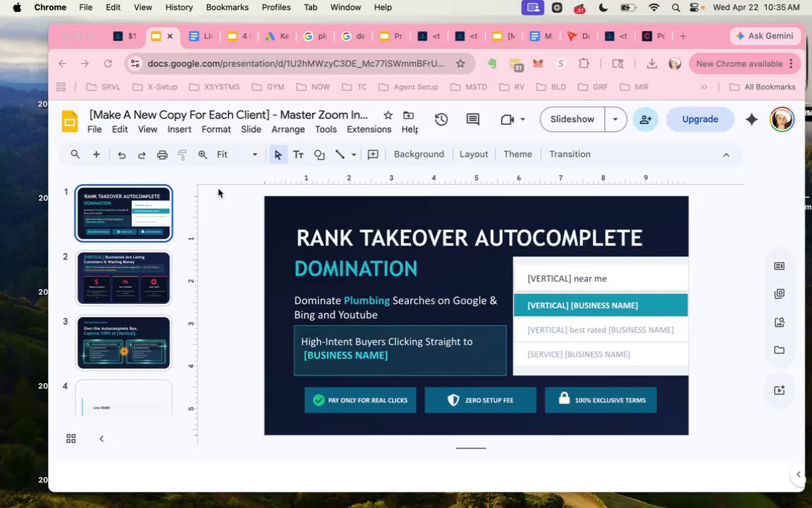Add a new slide with plus icon
Image resolution: width=812 pixels, height=508 pixels.
97,155
